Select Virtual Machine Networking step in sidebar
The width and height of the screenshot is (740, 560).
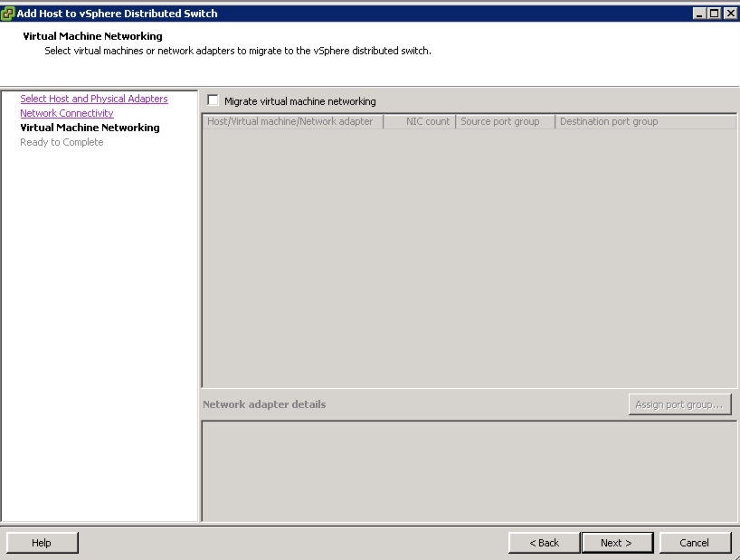pos(90,128)
